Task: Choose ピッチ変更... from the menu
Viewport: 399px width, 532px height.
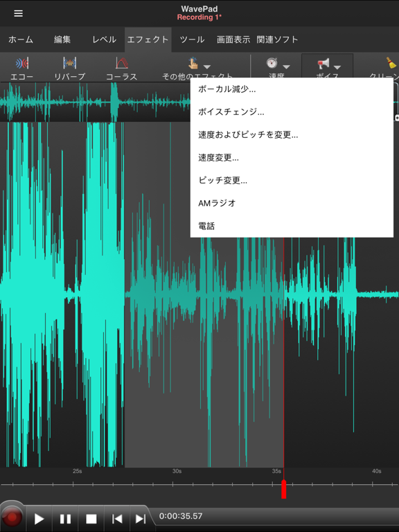Action: click(x=292, y=180)
